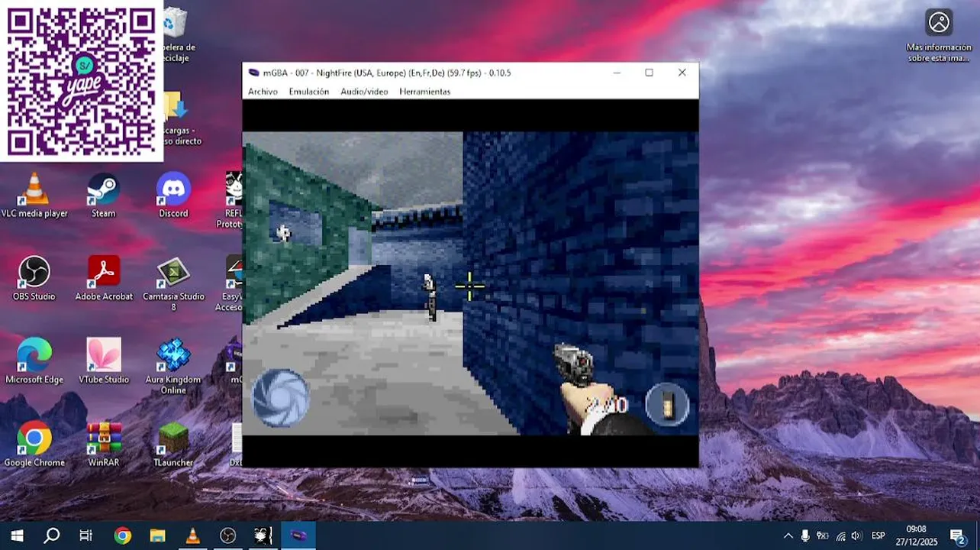The width and height of the screenshot is (980, 550).
Task: Click the taskbar search magnifier
Action: tap(51, 535)
